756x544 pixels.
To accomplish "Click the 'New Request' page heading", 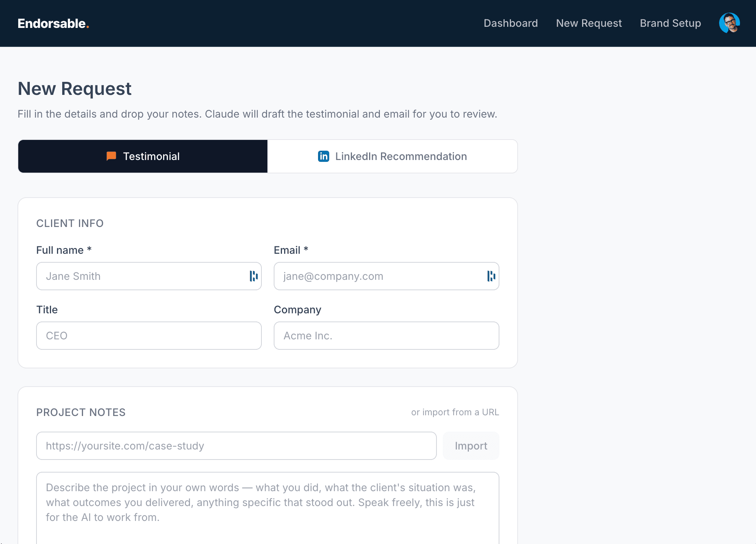I will [74, 89].
